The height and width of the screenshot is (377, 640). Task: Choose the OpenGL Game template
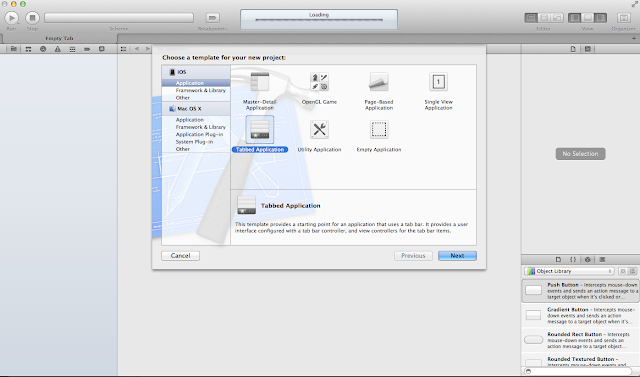[319, 88]
